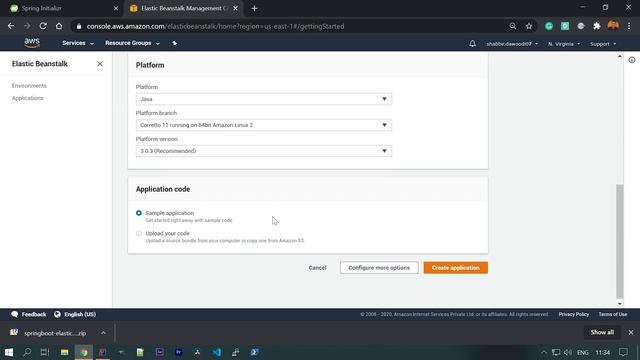Image resolution: width=640 pixels, height=360 pixels.
Task: Click the ENG language indicator
Action: (x=583, y=352)
